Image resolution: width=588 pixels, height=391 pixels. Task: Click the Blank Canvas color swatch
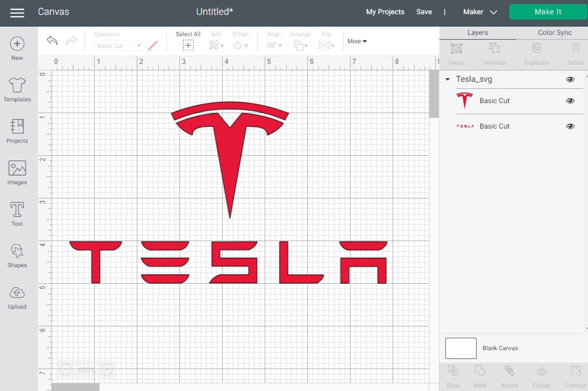coord(461,348)
